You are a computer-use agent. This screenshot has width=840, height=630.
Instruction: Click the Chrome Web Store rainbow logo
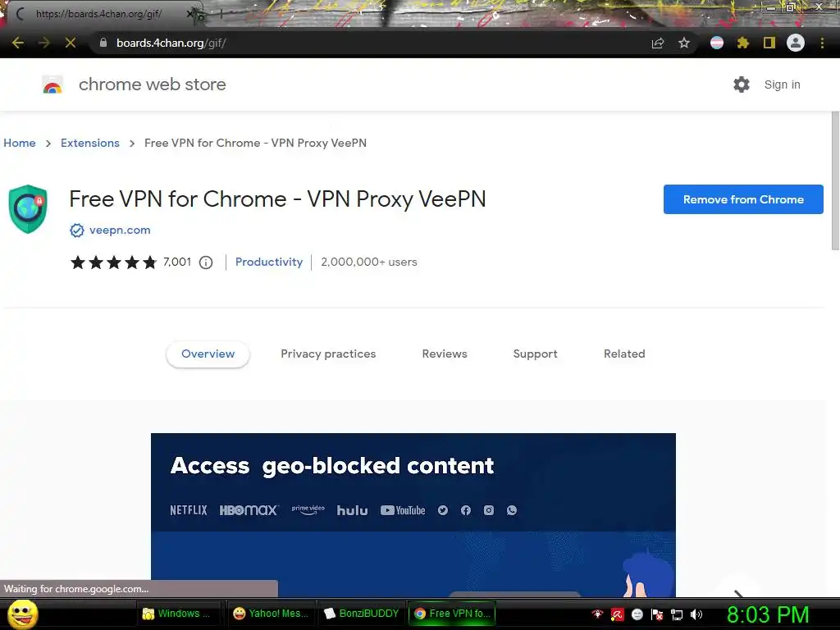point(52,84)
